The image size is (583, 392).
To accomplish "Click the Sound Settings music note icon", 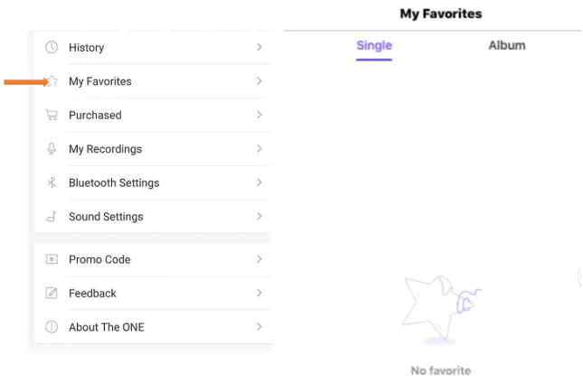I will pos(52,217).
